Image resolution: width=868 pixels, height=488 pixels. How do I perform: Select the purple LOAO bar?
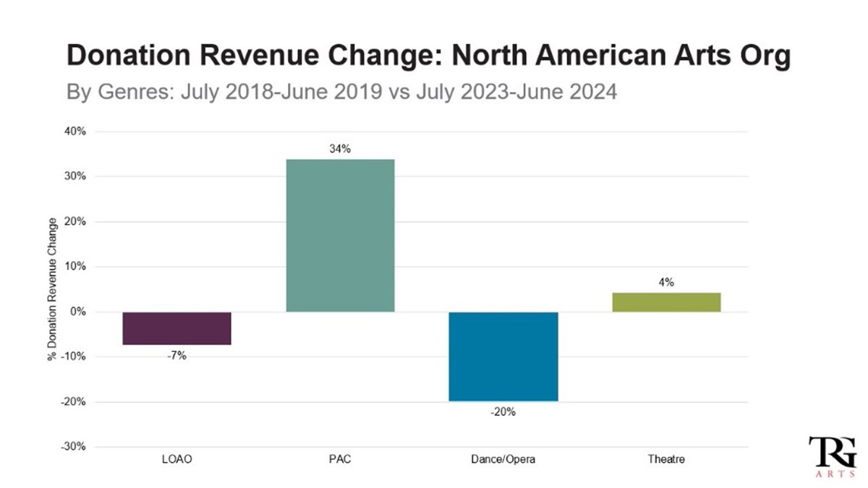click(x=178, y=329)
